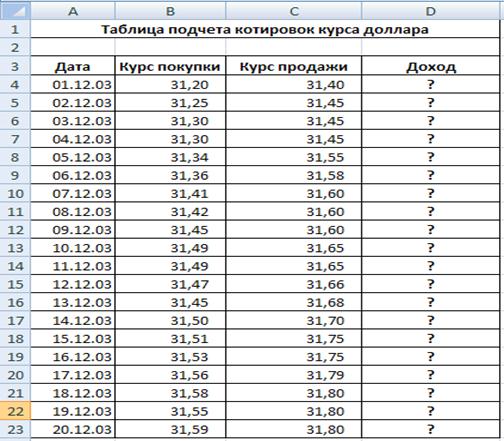Select date cell 18.12.03
The width and height of the screenshot is (504, 441).
point(73,393)
